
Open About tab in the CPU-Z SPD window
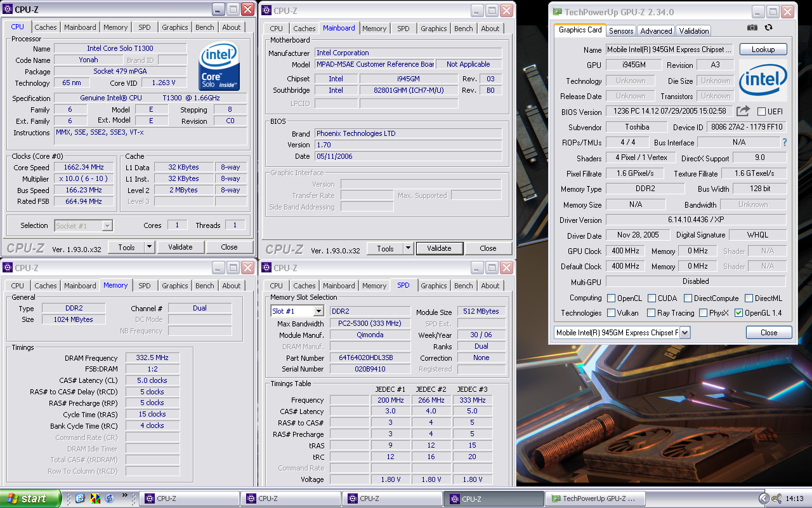(x=490, y=286)
